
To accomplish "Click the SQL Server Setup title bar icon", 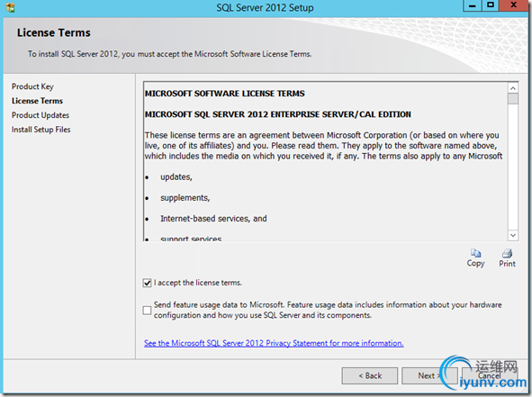I will coord(11,7).
